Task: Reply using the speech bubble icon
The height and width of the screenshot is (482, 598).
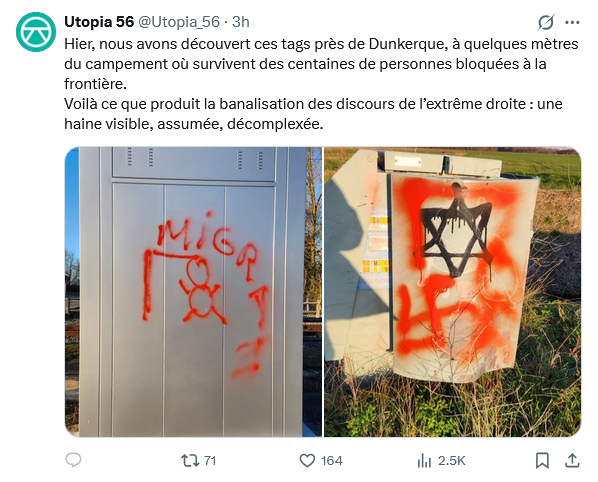Action: [x=73, y=460]
